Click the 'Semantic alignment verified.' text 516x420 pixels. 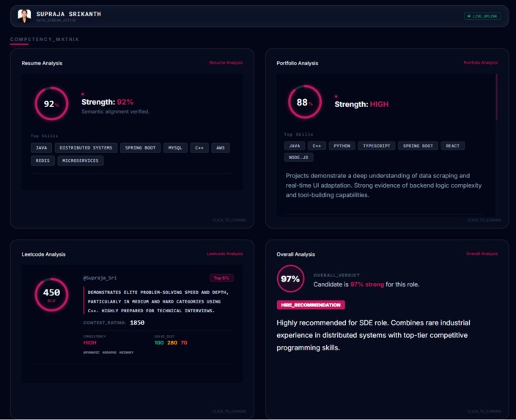click(115, 111)
